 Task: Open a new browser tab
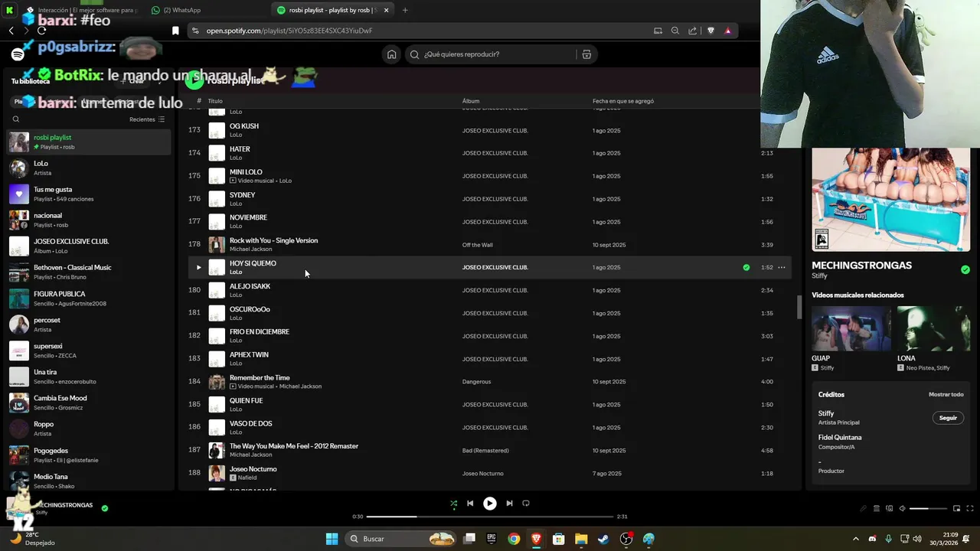(405, 10)
